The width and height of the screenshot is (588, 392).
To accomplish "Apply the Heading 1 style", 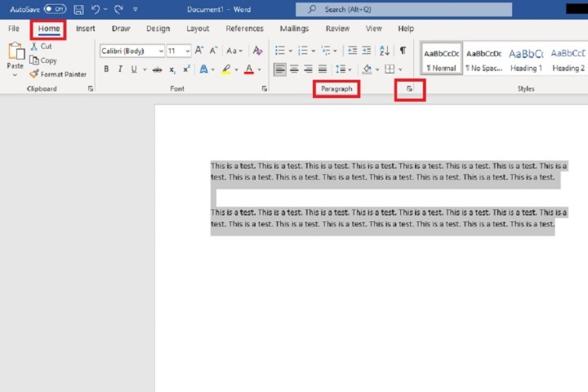I will tap(526, 59).
